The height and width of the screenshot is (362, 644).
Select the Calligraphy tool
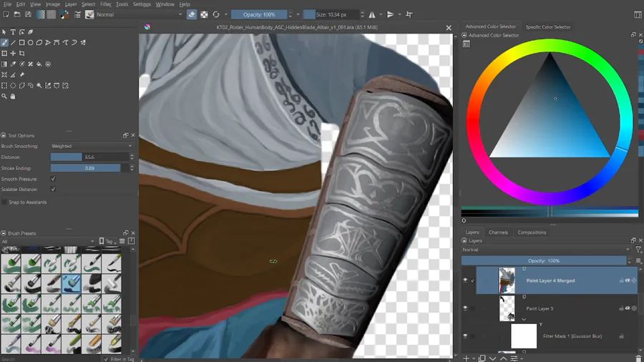[x=30, y=32]
